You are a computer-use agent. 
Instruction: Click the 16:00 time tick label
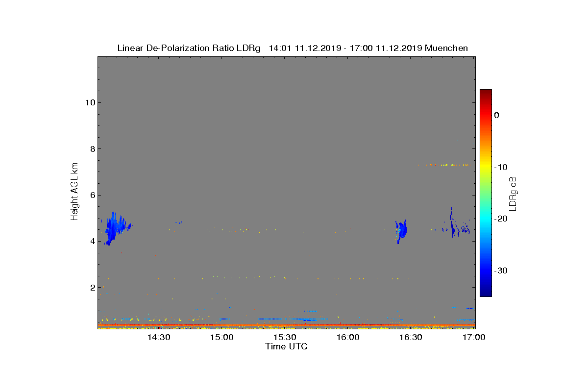pyautogui.click(x=348, y=337)
